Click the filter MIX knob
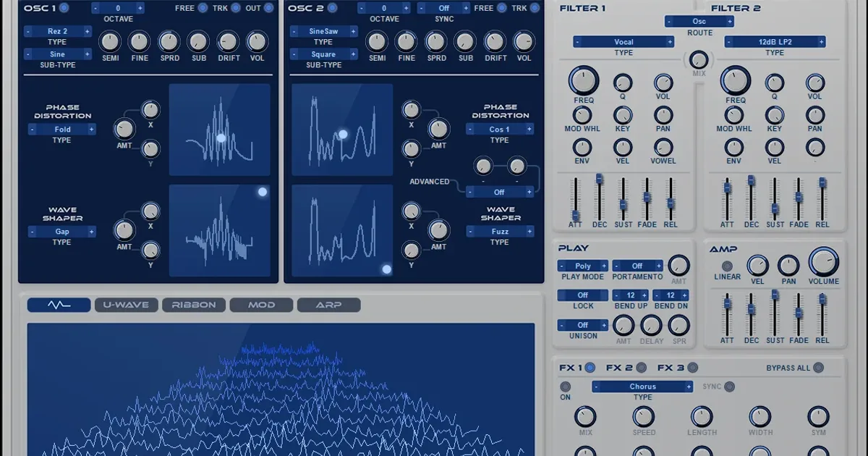Viewport: 868px width, 456px height. (699, 60)
